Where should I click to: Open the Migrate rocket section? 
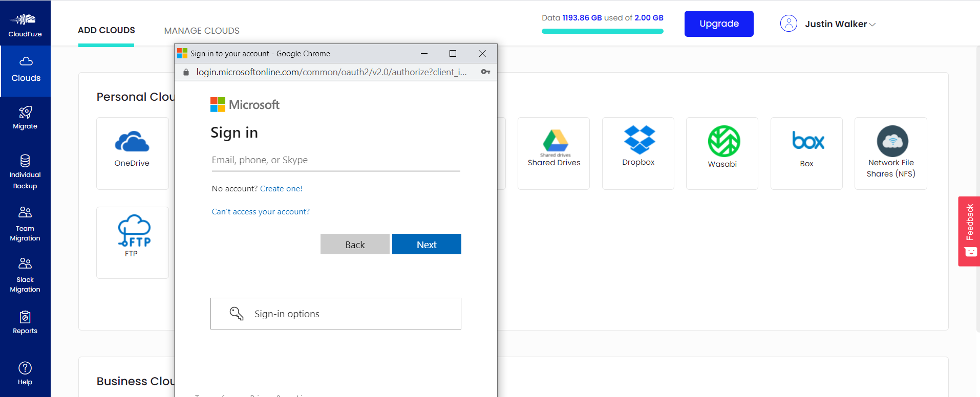click(x=25, y=118)
